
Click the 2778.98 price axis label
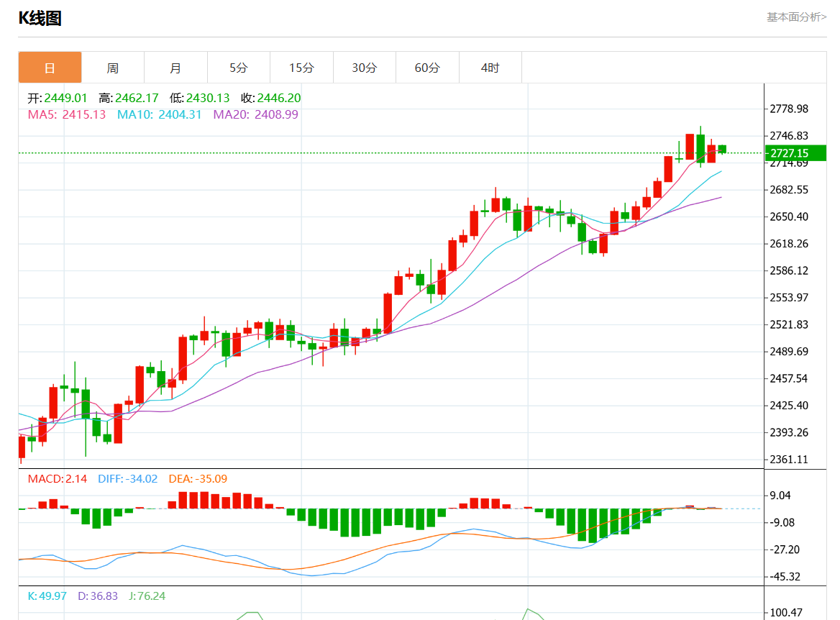pos(788,109)
